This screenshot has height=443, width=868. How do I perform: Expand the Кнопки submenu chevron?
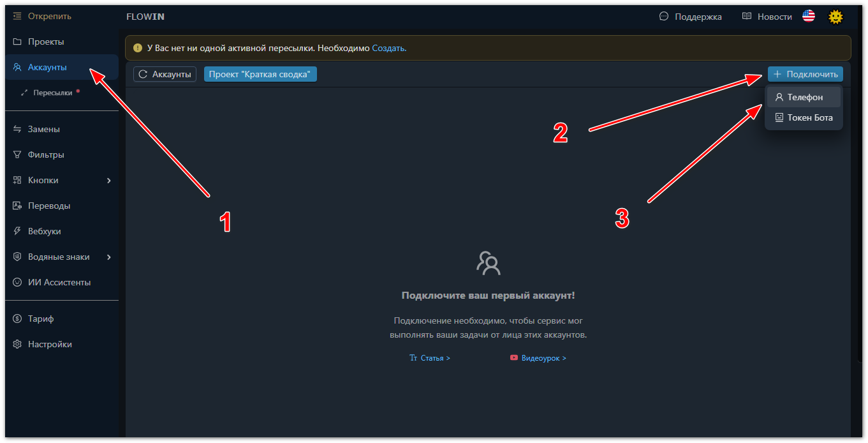[109, 181]
